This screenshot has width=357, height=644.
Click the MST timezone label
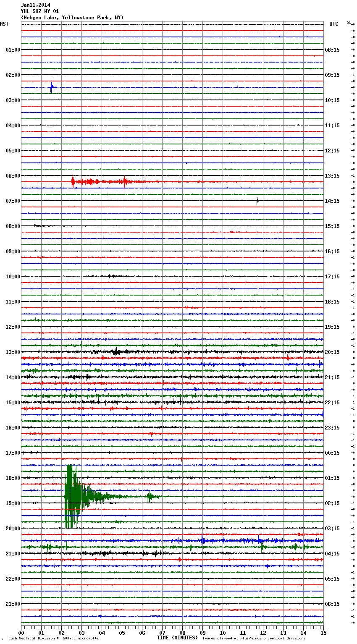click(x=4, y=24)
